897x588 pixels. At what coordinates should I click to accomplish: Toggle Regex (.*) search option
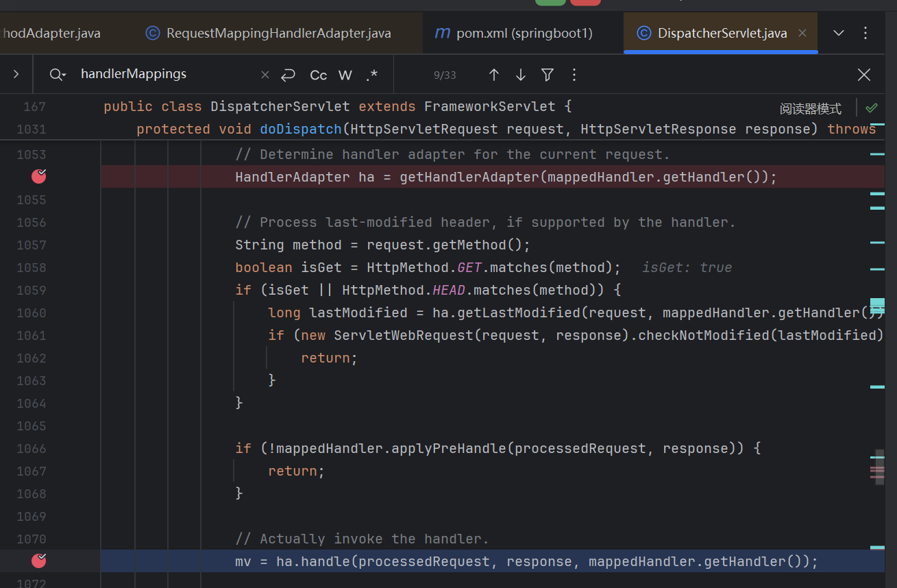[x=372, y=75]
